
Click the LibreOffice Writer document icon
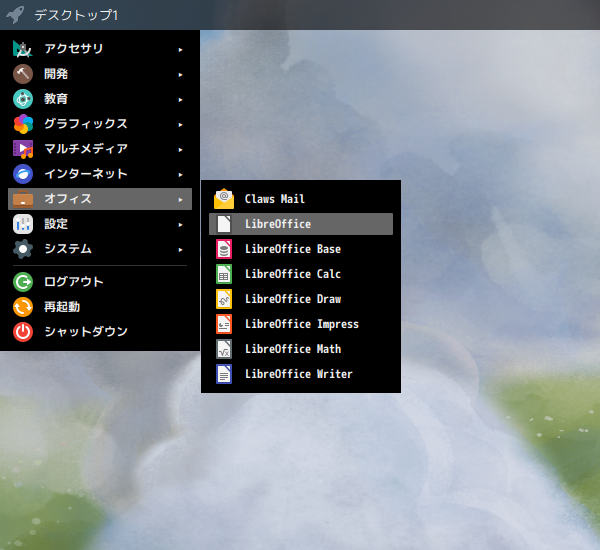pyautogui.click(x=224, y=374)
